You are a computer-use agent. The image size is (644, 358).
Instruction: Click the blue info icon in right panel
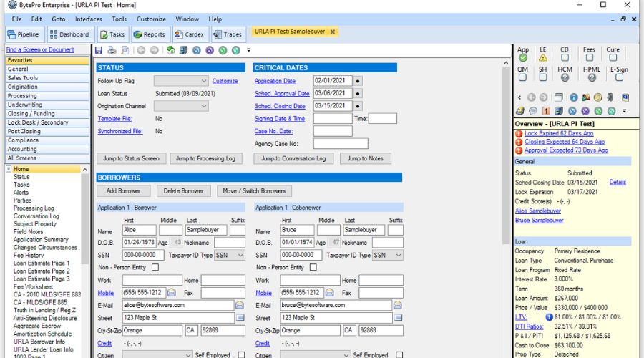click(573, 97)
